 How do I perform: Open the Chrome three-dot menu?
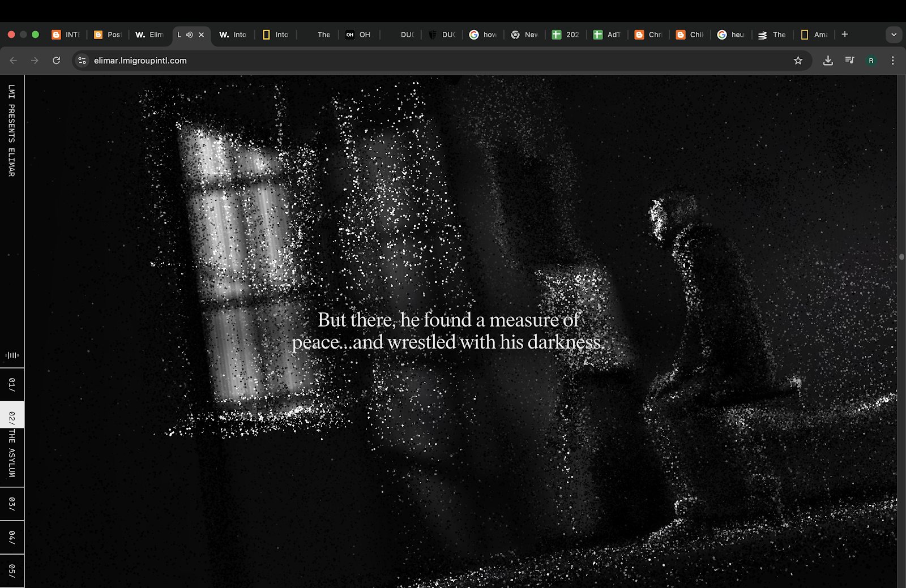pos(893,61)
